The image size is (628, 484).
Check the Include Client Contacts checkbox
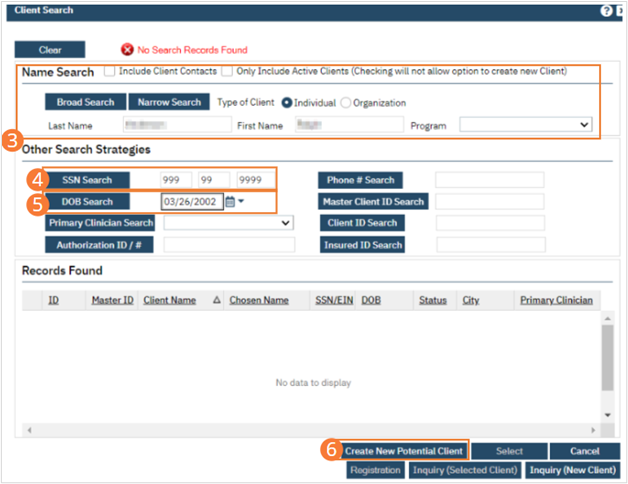tap(108, 72)
